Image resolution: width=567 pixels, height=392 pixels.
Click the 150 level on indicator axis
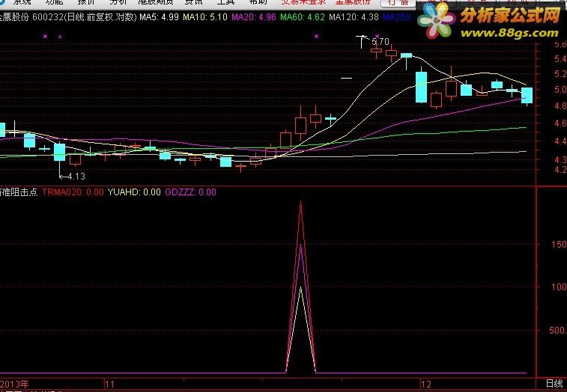[559, 245]
